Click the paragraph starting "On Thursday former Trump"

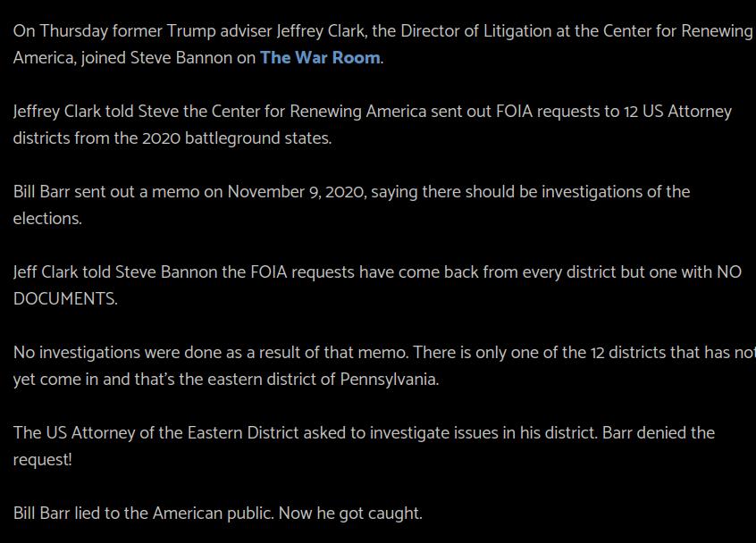[382, 45]
